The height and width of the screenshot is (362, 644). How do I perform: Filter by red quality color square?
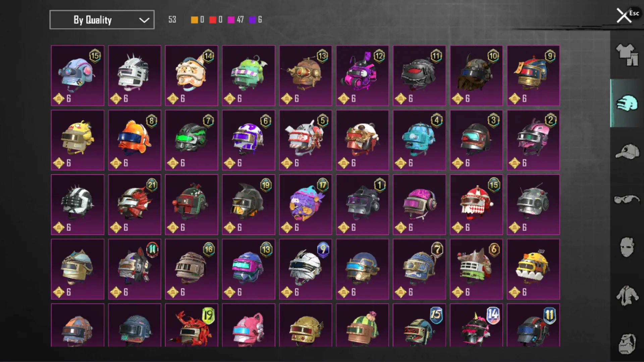pos(213,20)
